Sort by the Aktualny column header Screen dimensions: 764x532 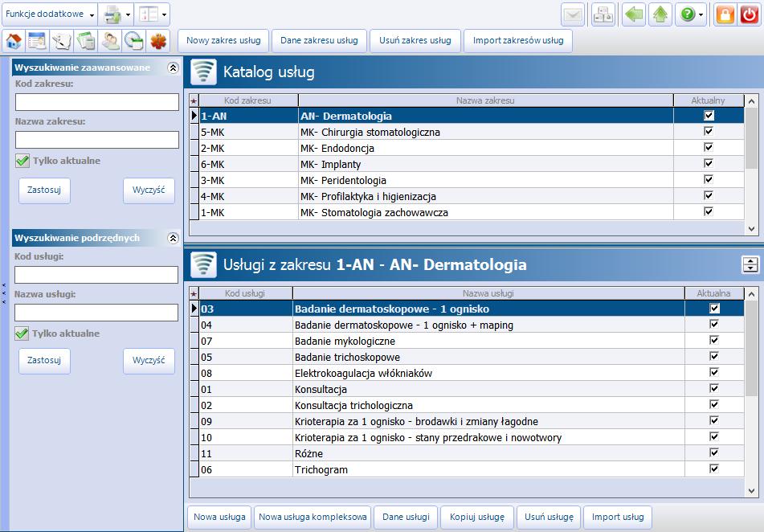[709, 101]
